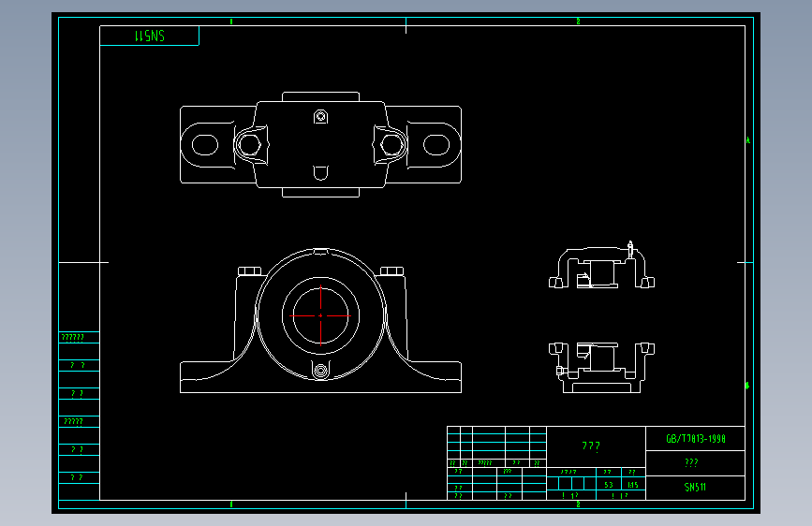
Task: Click the top "??????" cell in the left strip
Action: (79, 338)
